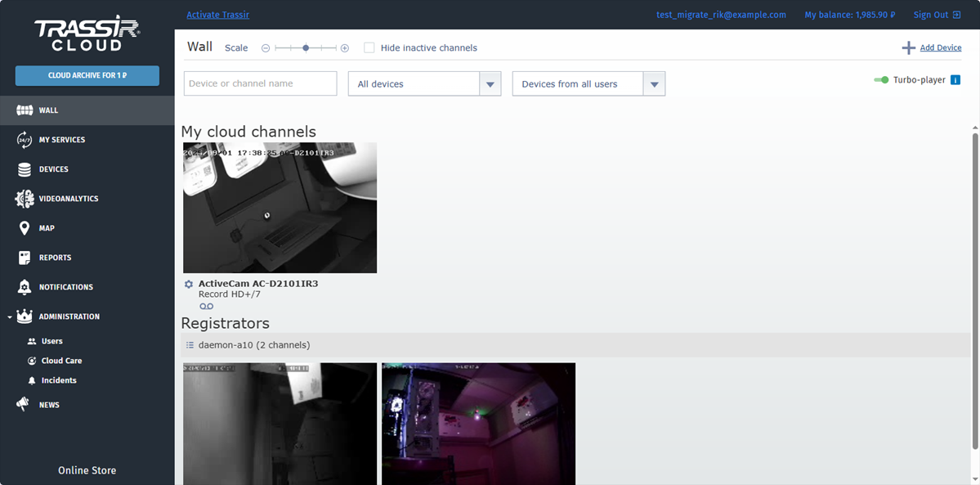Click the scale plus zoom-in icon
This screenshot has height=485, width=980.
345,48
